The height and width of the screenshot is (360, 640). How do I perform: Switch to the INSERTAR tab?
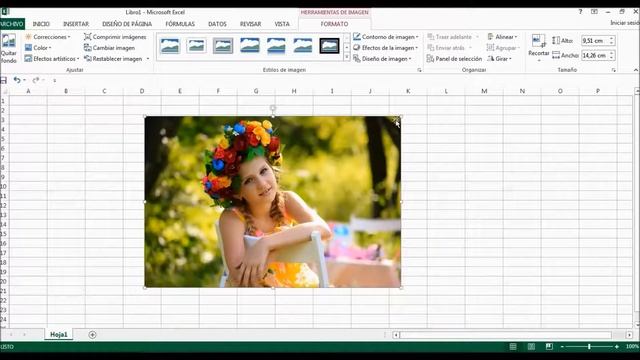point(76,24)
